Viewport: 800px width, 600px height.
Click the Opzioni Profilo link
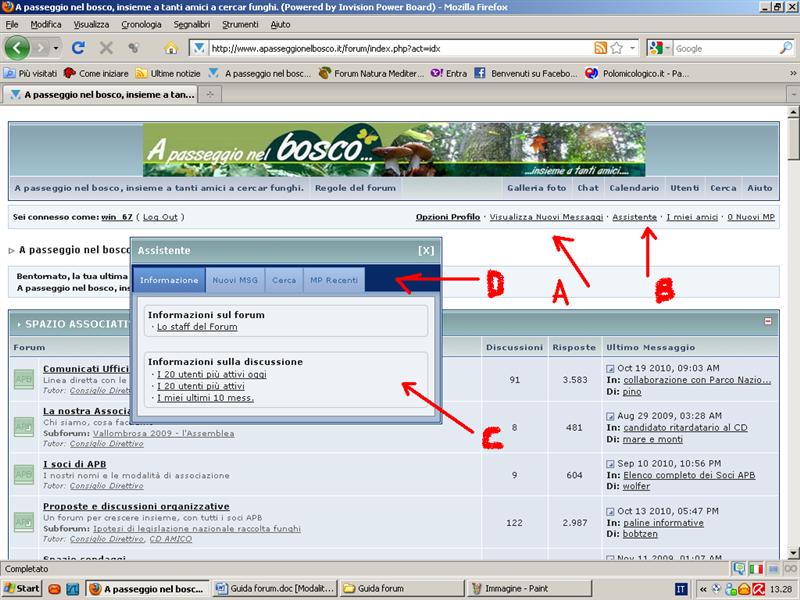click(x=448, y=217)
